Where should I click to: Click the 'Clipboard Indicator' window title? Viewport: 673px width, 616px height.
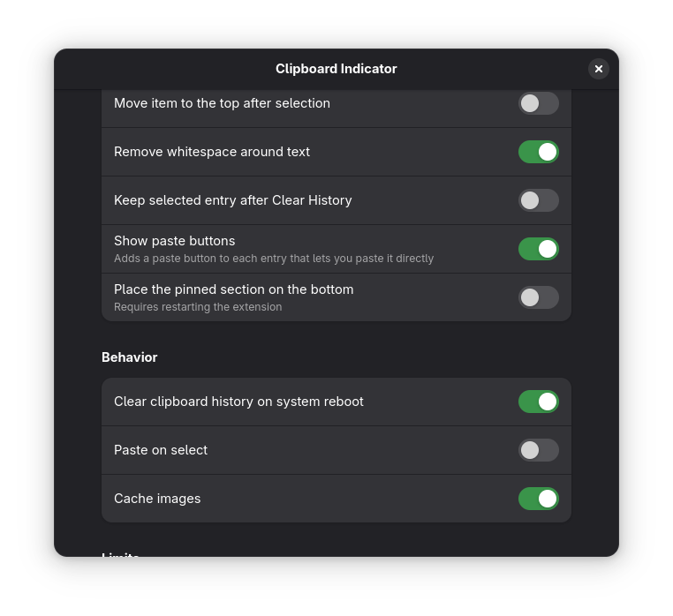click(x=336, y=69)
